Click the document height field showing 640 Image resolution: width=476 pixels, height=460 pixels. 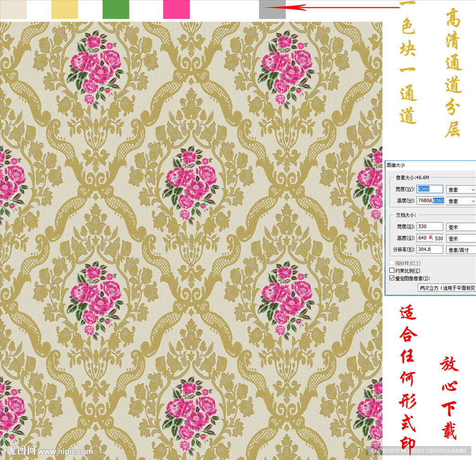430,238
